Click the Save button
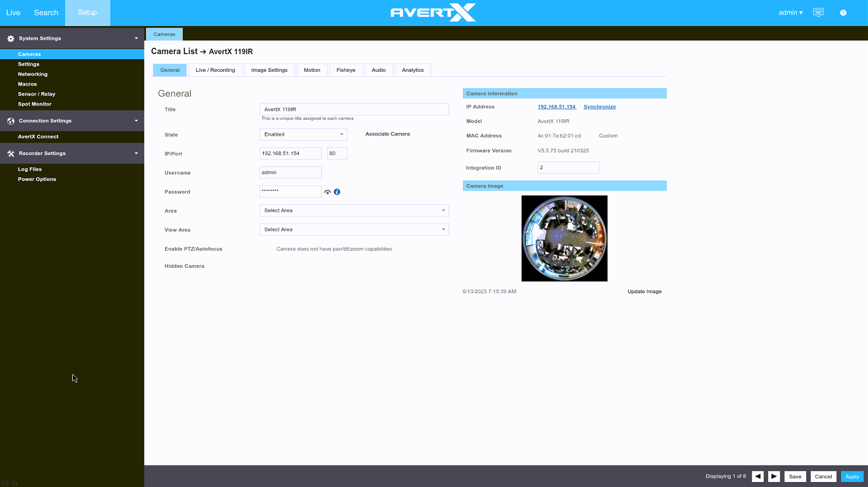Image resolution: width=868 pixels, height=487 pixels. (795, 477)
